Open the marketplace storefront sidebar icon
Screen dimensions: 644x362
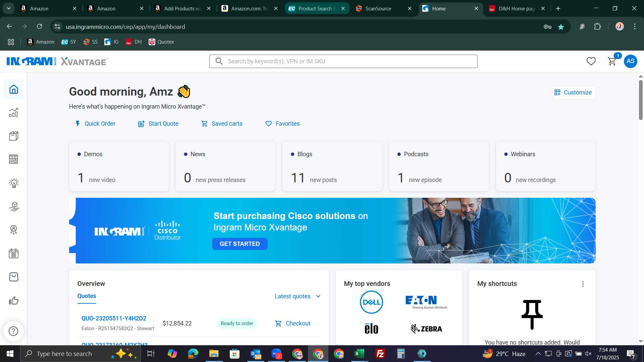coord(13,159)
